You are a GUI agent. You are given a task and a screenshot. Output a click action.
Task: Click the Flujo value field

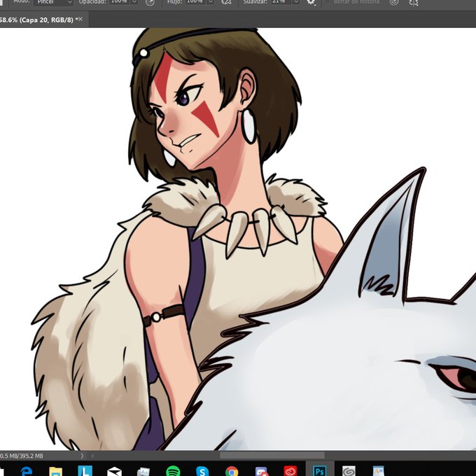(195, 2)
